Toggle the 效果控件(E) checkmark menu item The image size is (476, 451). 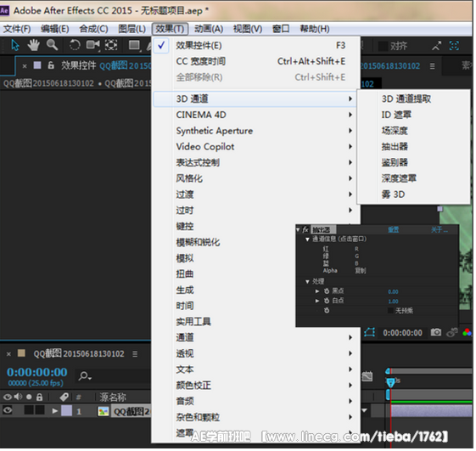(256, 46)
